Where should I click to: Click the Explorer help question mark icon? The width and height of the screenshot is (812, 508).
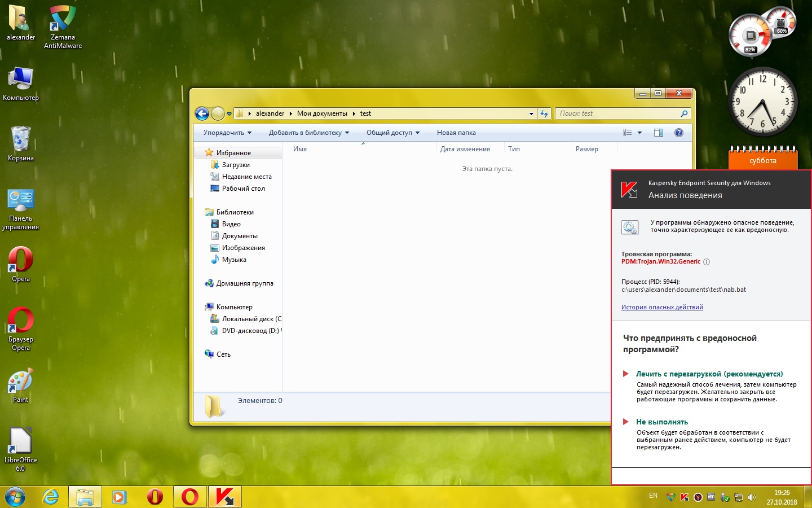pos(679,133)
